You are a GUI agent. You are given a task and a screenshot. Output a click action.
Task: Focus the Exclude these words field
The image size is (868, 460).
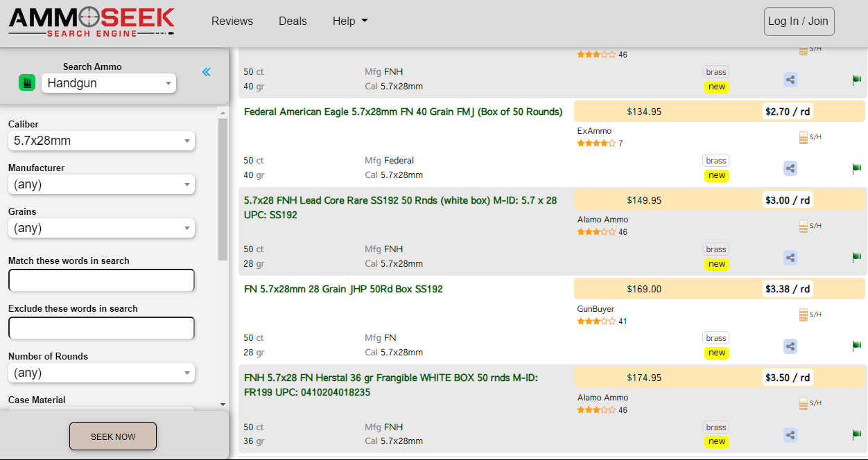pos(101,328)
